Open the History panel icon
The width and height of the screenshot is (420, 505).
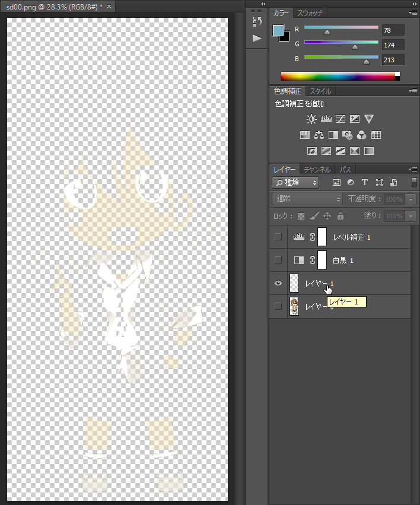click(257, 22)
